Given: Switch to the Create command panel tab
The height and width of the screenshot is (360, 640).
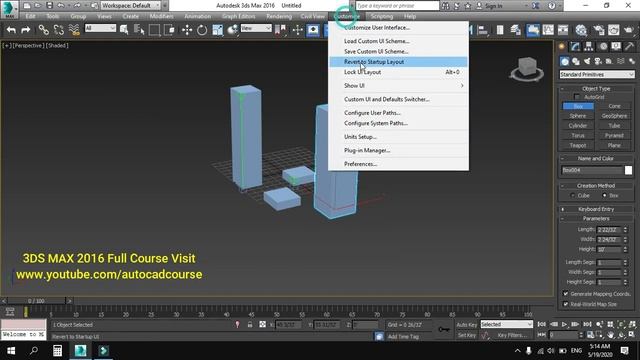Looking at the screenshot, I should point(562,47).
